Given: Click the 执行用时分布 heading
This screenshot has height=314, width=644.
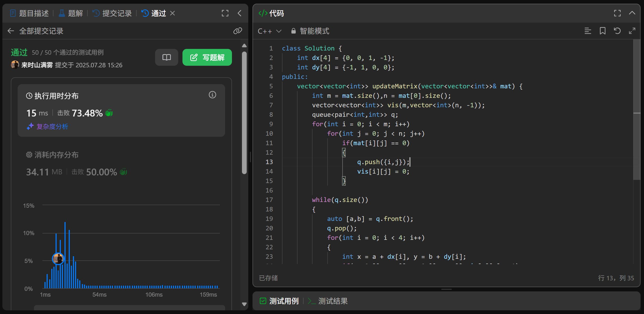Looking at the screenshot, I should pos(52,96).
